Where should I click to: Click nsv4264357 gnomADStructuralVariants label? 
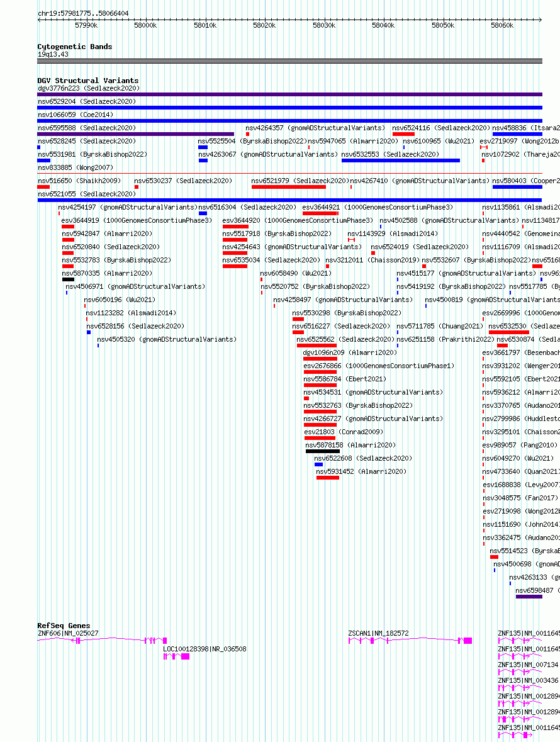tap(315, 128)
